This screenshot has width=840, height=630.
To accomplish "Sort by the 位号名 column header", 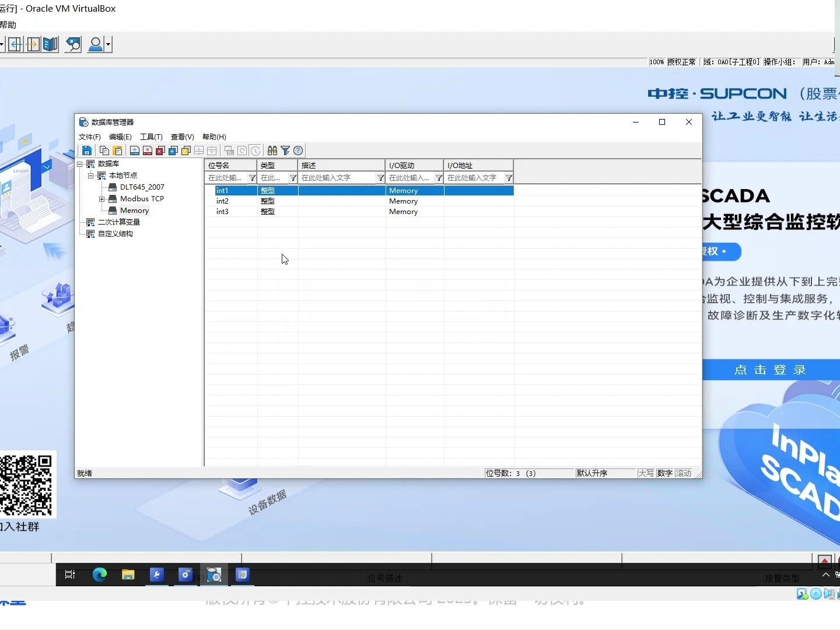I will (x=231, y=166).
